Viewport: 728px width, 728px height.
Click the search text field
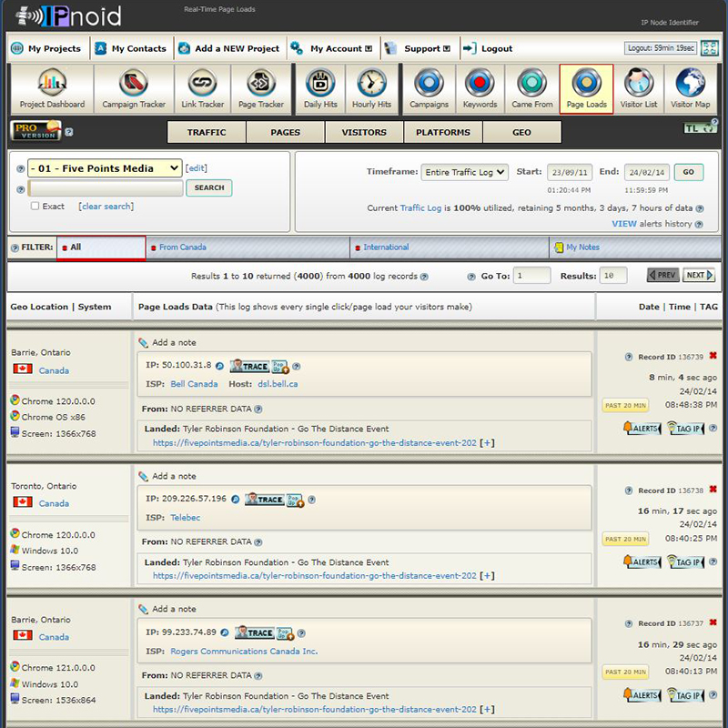106,188
